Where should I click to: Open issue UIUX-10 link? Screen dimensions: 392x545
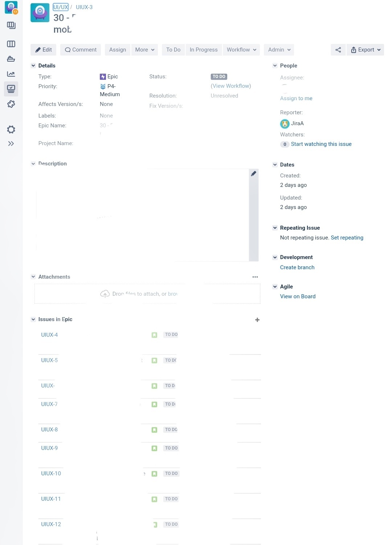tap(51, 474)
